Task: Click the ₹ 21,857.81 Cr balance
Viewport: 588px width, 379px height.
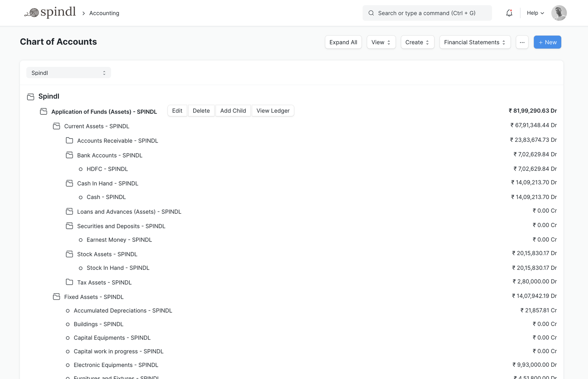Action: tap(539, 311)
